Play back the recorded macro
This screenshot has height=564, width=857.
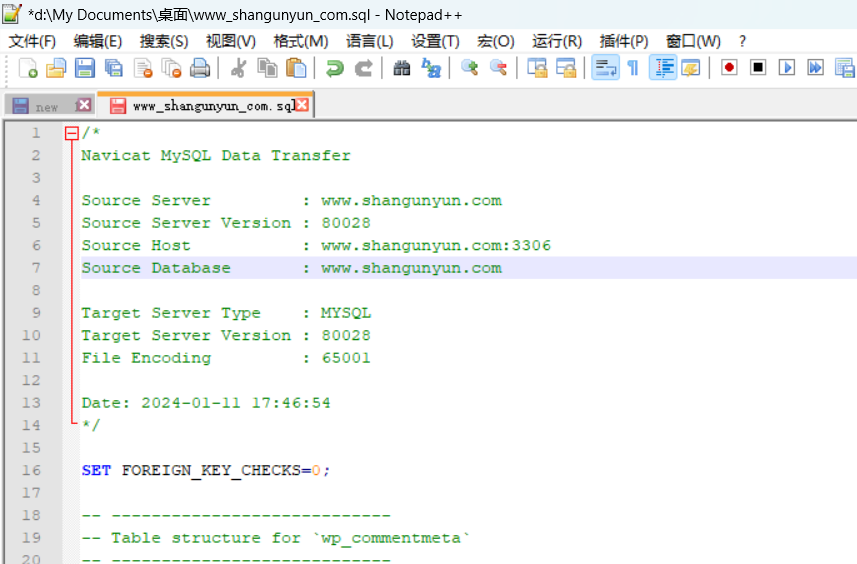coord(787,68)
